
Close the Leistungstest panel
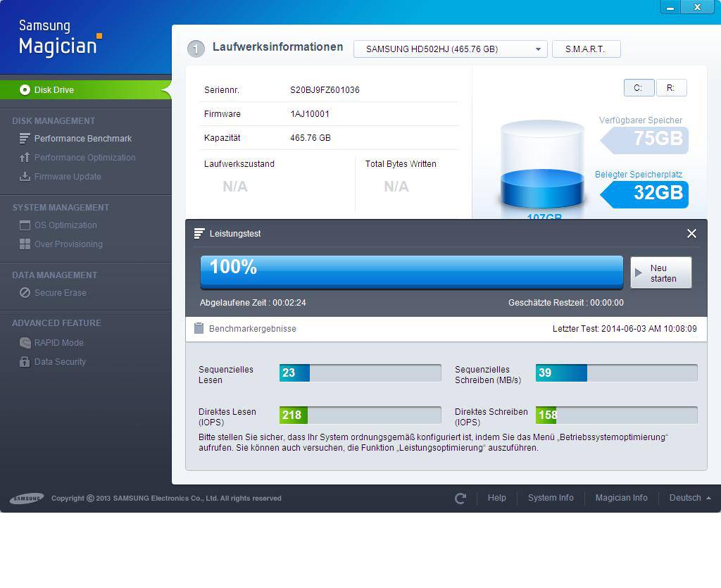[x=691, y=234]
